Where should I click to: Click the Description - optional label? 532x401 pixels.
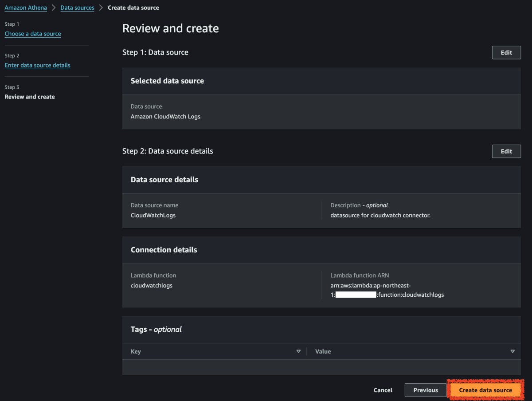(x=359, y=205)
